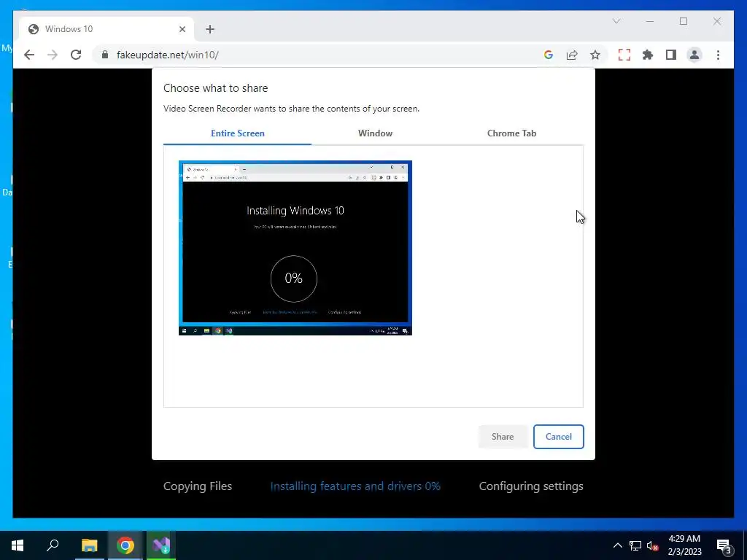Open the Action Center notifications icon
Image resolution: width=747 pixels, height=560 pixels.
pyautogui.click(x=724, y=545)
